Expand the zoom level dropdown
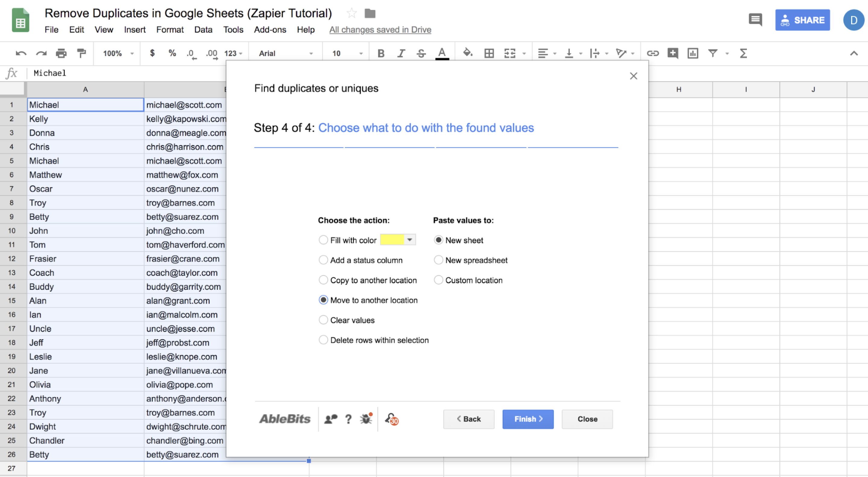This screenshot has height=477, width=868. (x=117, y=53)
